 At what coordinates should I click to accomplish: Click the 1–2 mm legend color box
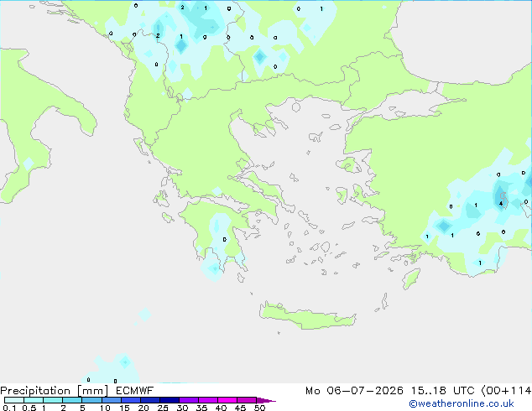(x=53, y=400)
